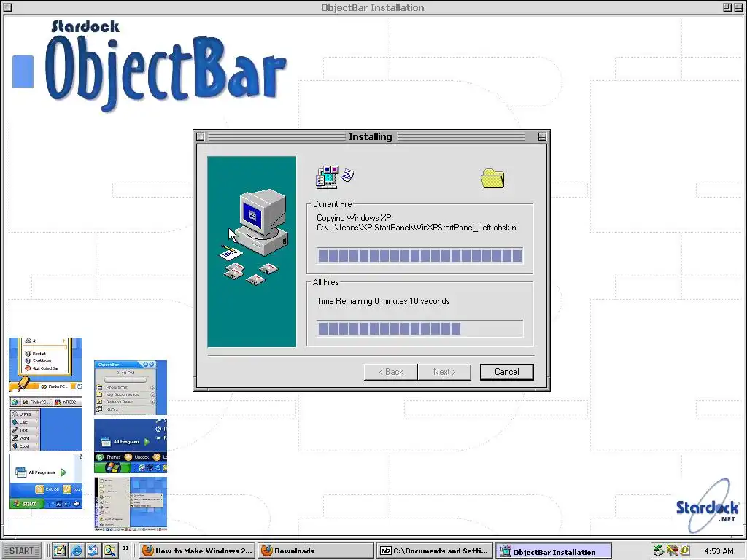This screenshot has height=560, width=747.
Task: Switch to Downloads taskbar window
Action: click(316, 551)
